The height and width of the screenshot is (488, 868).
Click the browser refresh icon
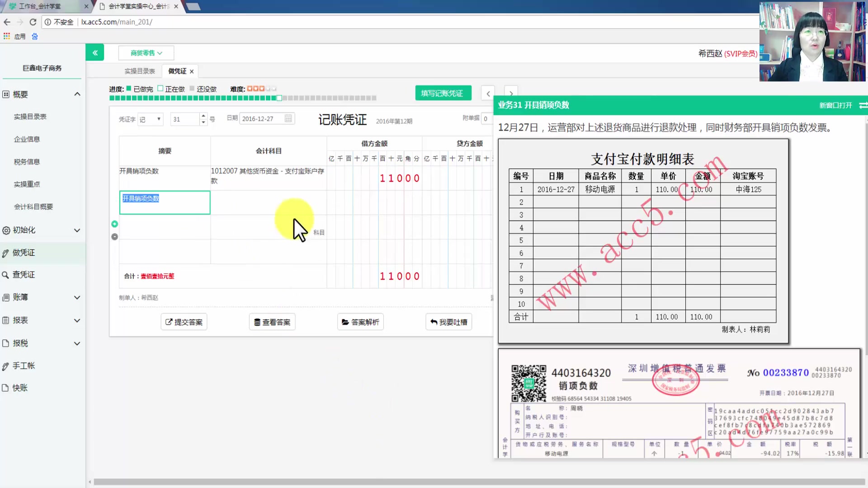tap(33, 22)
